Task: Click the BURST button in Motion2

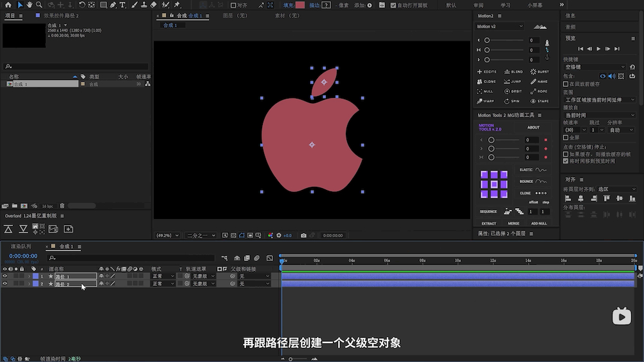Action: tap(540, 71)
